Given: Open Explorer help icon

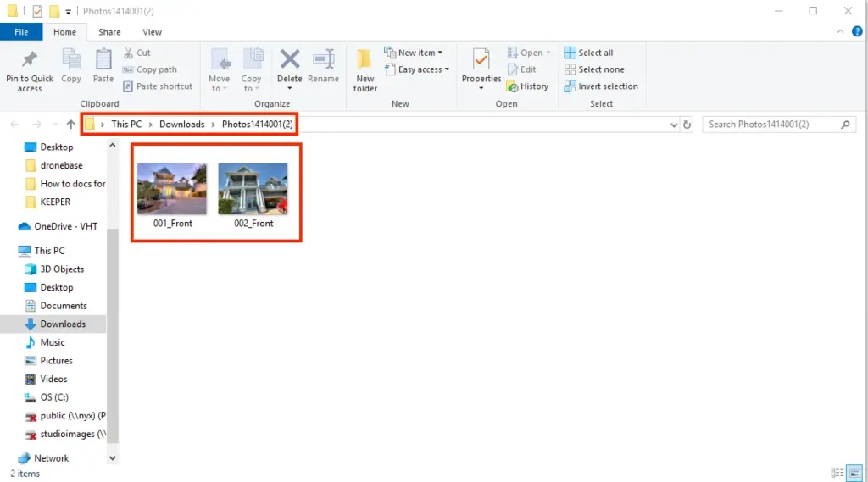Looking at the screenshot, I should click(x=857, y=31).
